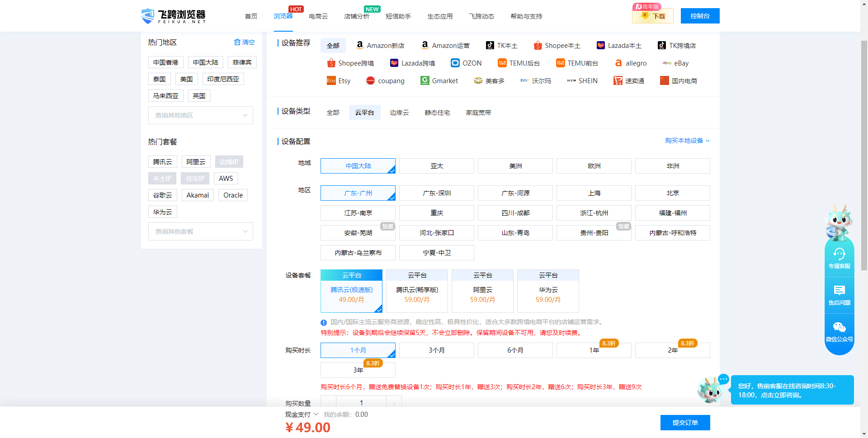Click the trash icon to clear filters
The width and height of the screenshot is (868, 438).
click(x=237, y=42)
